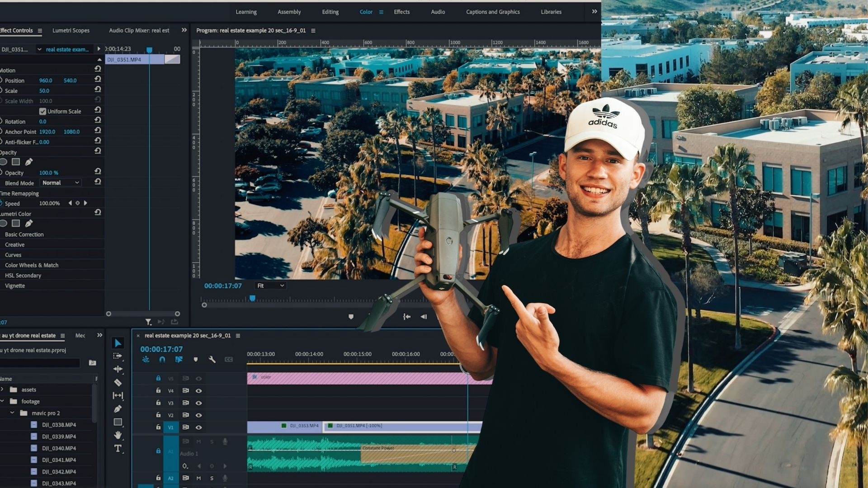868x488 pixels.
Task: Open the Lumetri Scopes panel tab
Action: tap(71, 30)
